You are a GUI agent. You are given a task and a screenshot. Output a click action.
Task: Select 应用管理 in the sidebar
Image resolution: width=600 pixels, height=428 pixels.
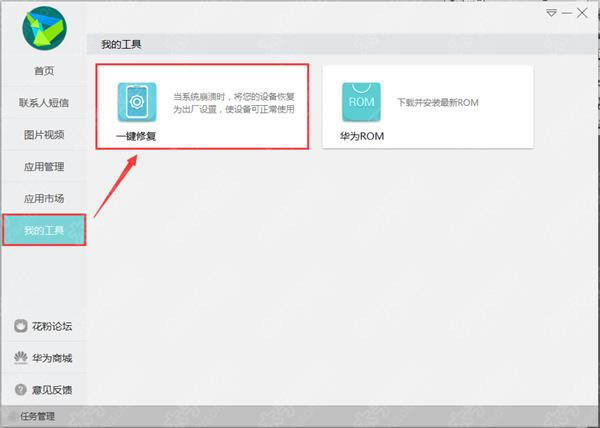click(43, 167)
